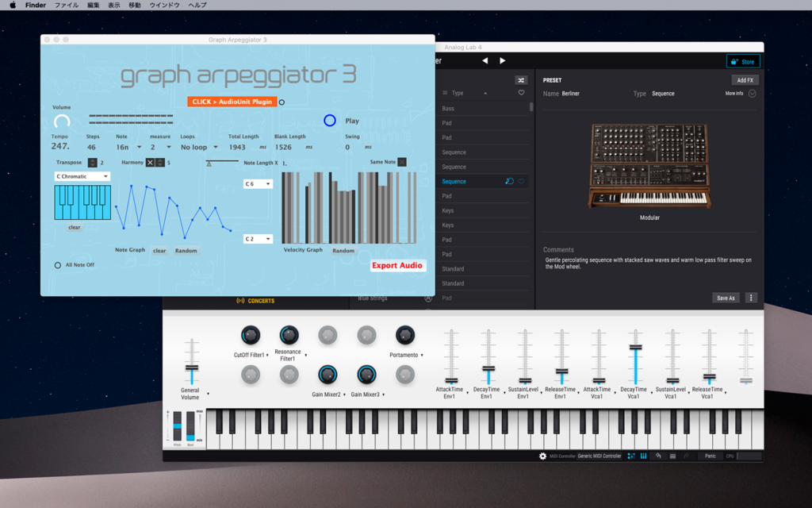
Task: Like the selected Sequence preset heart
Action: pyautogui.click(x=521, y=182)
